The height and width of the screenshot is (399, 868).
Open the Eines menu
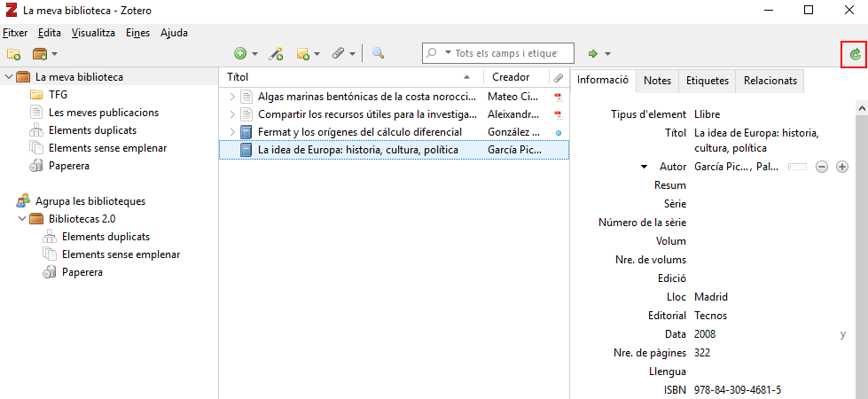(137, 33)
